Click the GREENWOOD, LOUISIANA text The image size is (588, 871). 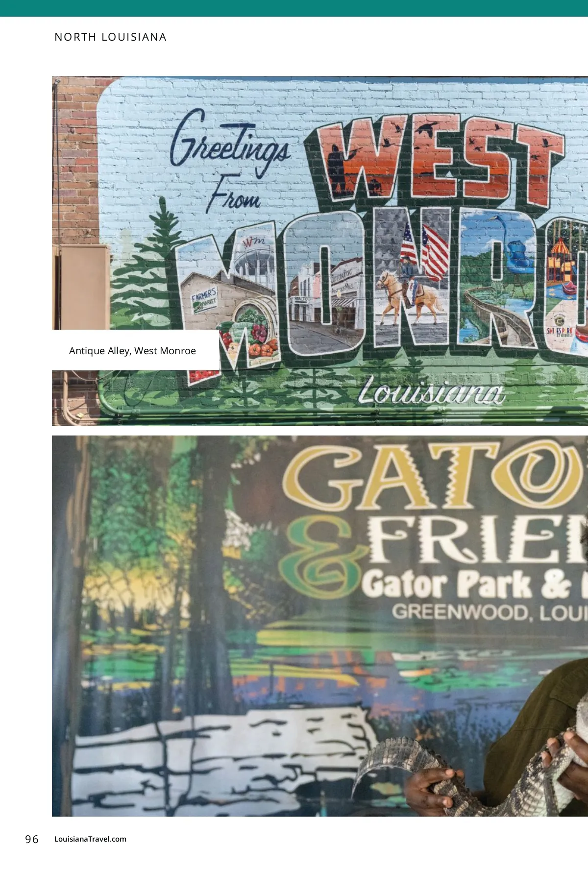(490, 612)
